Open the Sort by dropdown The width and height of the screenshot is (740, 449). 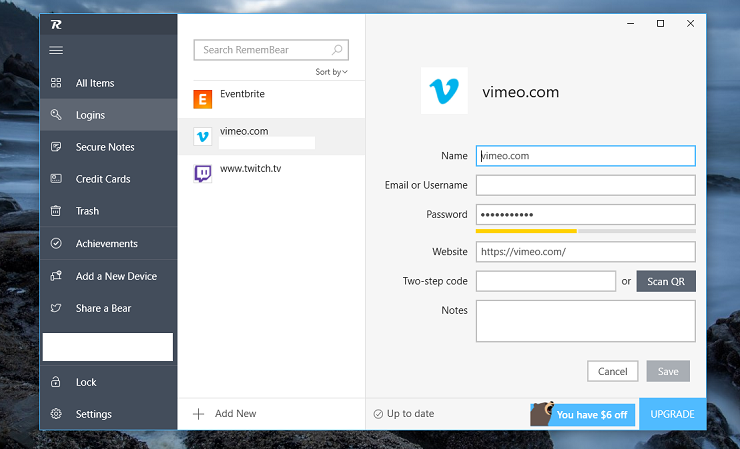[331, 72]
